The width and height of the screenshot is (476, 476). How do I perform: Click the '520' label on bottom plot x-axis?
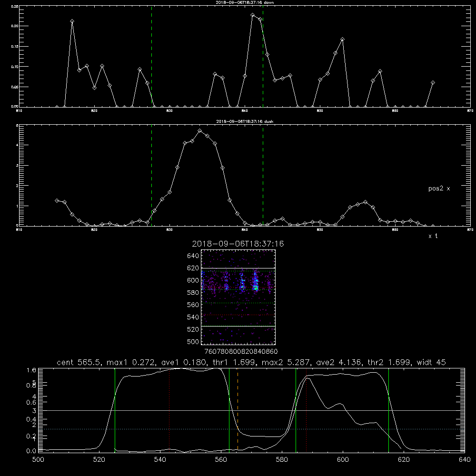coord(99,460)
